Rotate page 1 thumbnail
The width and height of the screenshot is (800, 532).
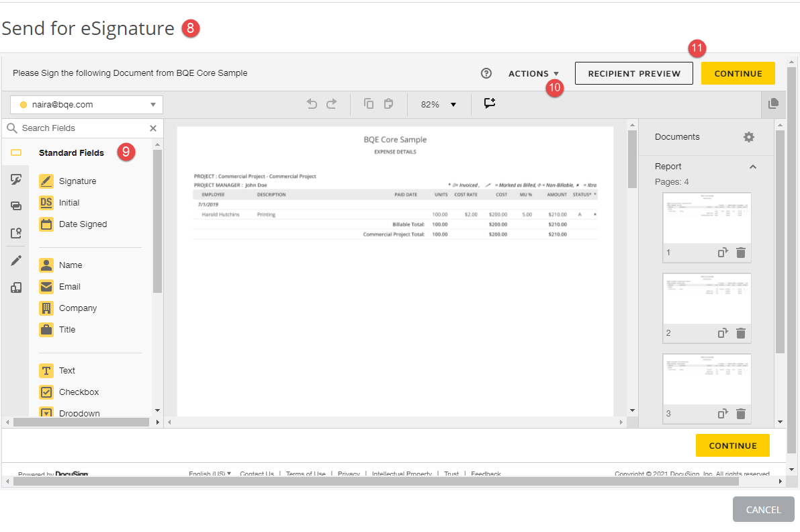click(x=723, y=253)
